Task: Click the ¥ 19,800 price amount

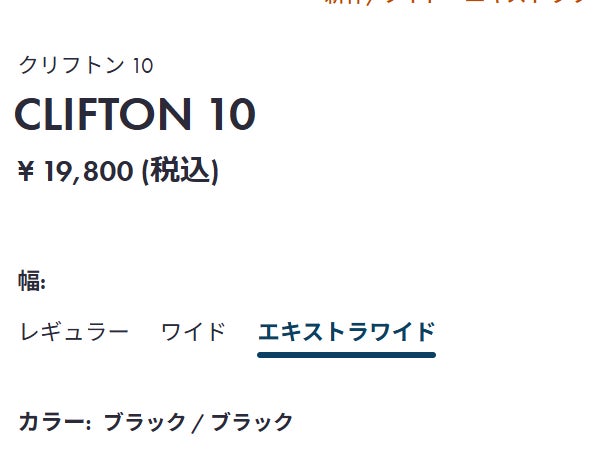Action: (x=76, y=172)
